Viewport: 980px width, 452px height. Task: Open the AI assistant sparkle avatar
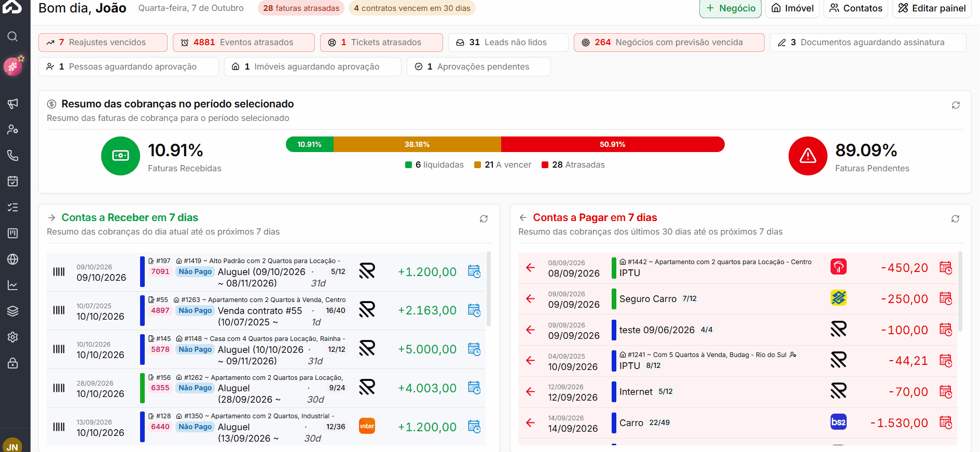pyautogui.click(x=12, y=66)
